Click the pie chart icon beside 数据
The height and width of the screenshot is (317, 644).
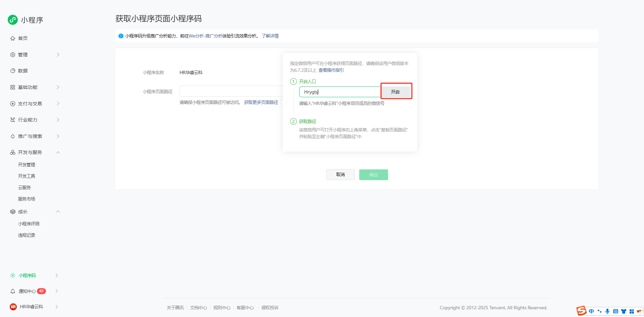[x=13, y=71]
